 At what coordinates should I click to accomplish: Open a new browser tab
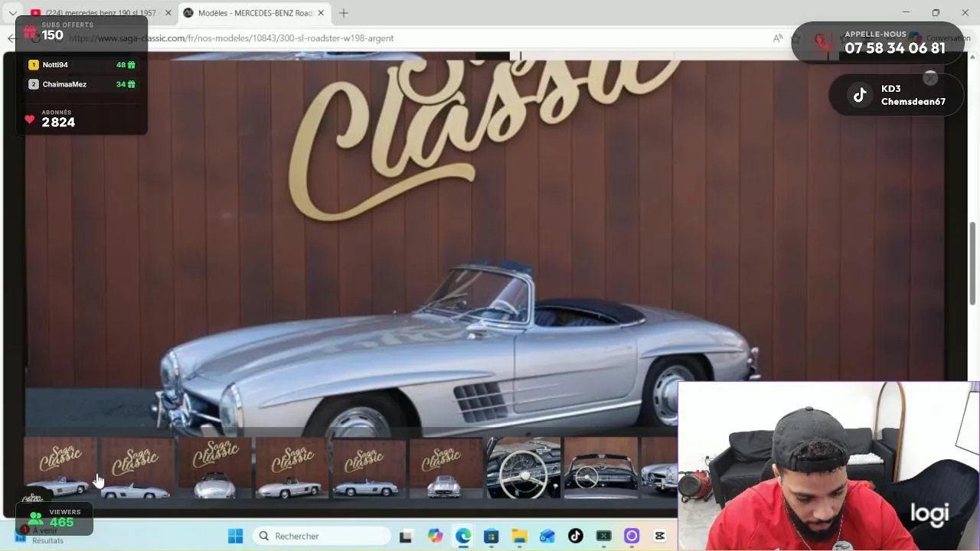click(344, 13)
